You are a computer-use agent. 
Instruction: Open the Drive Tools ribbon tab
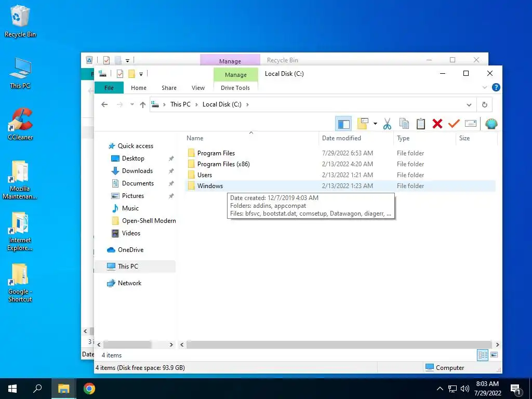tap(235, 87)
